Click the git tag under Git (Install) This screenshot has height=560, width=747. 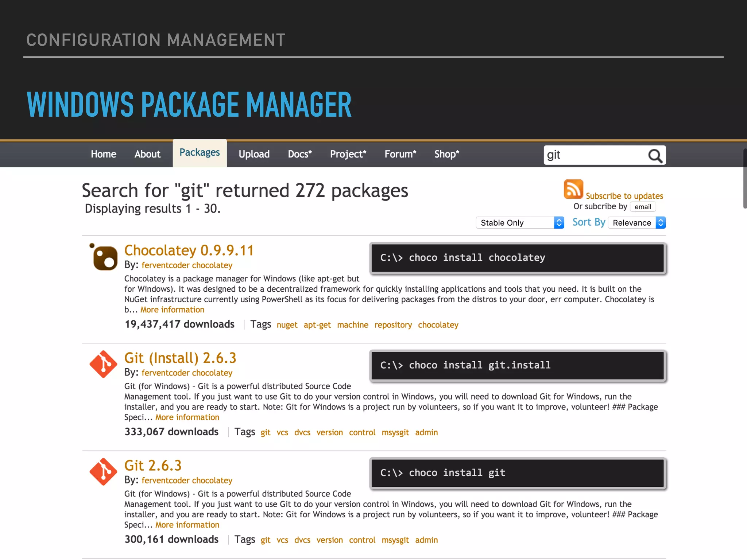point(266,433)
